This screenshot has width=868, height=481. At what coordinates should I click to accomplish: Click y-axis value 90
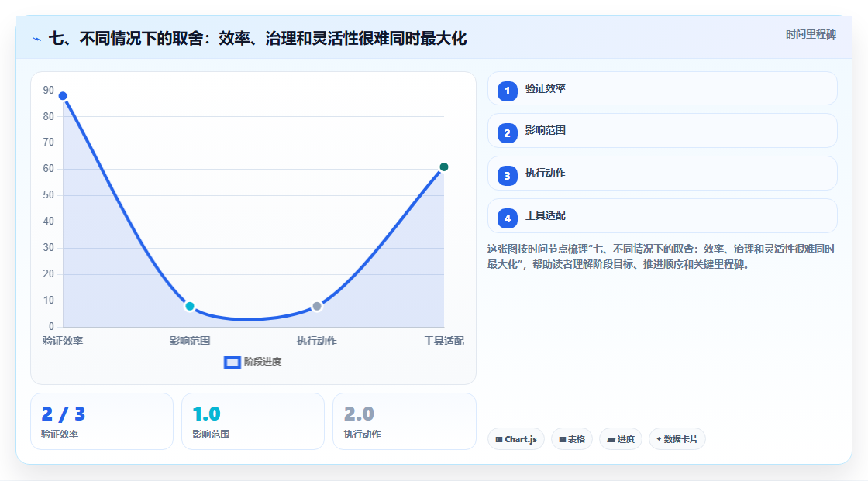(x=49, y=90)
